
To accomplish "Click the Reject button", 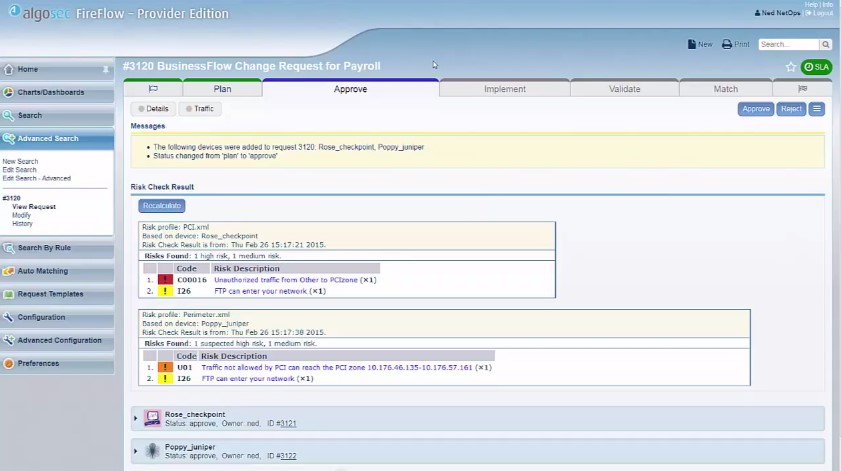I will 791,109.
